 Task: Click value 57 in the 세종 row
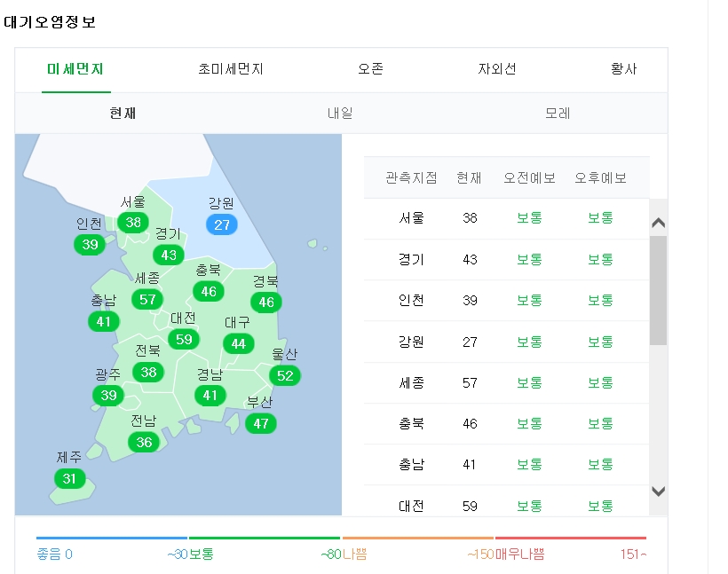(470, 383)
